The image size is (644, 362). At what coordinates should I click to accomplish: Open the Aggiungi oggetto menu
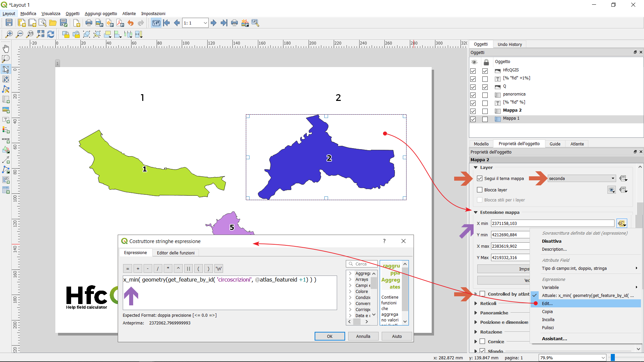101,14
